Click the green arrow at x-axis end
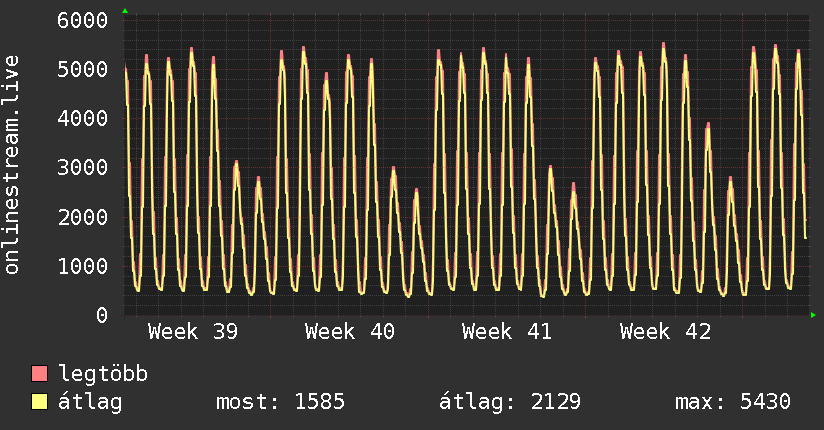 [813, 315]
